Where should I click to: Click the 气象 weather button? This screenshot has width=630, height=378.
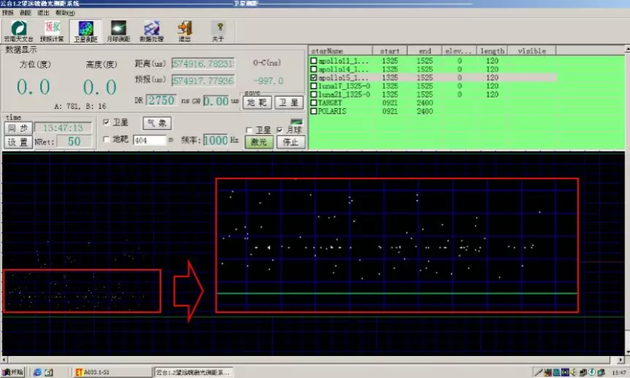[x=157, y=123]
